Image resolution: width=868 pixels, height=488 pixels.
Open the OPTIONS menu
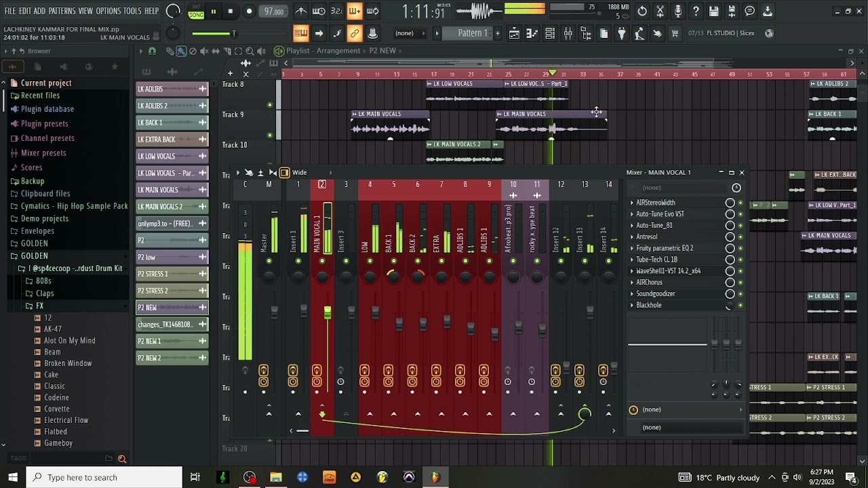pyautogui.click(x=108, y=11)
